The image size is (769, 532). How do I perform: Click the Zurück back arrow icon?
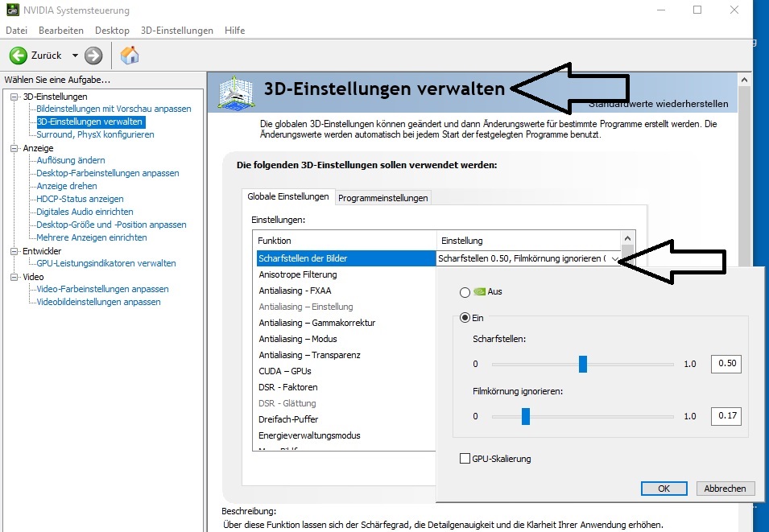(19, 55)
